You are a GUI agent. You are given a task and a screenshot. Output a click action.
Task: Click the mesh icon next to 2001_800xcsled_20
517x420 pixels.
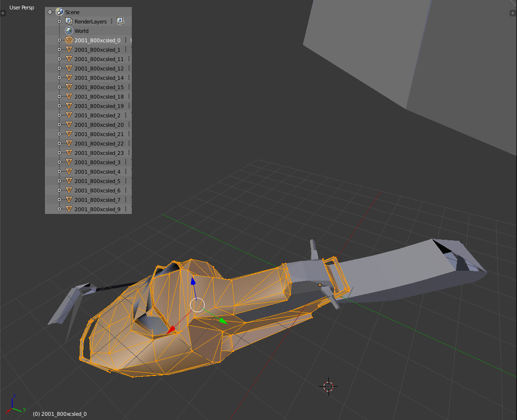click(x=69, y=124)
